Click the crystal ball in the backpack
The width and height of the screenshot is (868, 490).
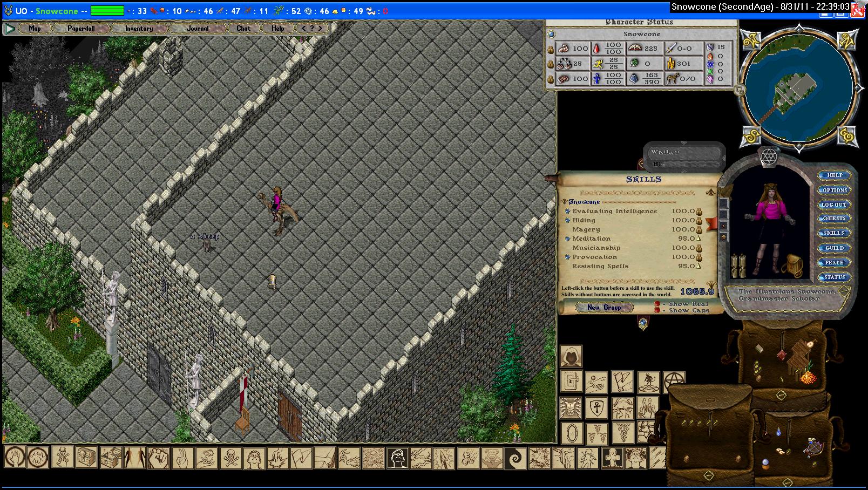[x=765, y=464]
